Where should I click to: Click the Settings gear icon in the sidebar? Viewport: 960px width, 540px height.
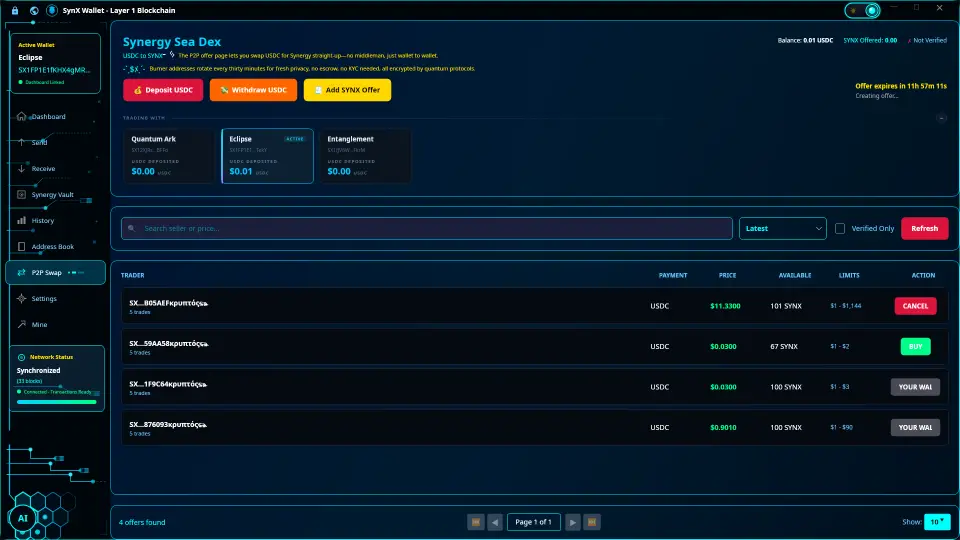[21, 299]
